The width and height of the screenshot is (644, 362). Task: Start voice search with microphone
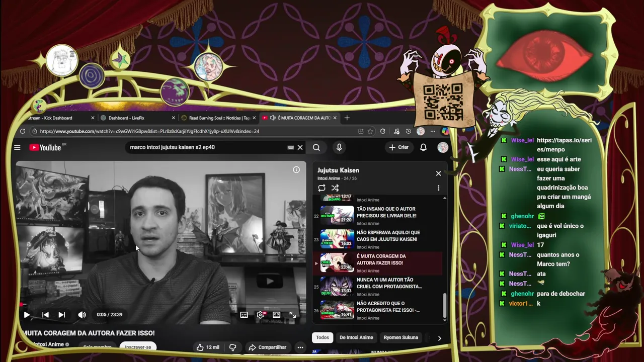(x=339, y=147)
